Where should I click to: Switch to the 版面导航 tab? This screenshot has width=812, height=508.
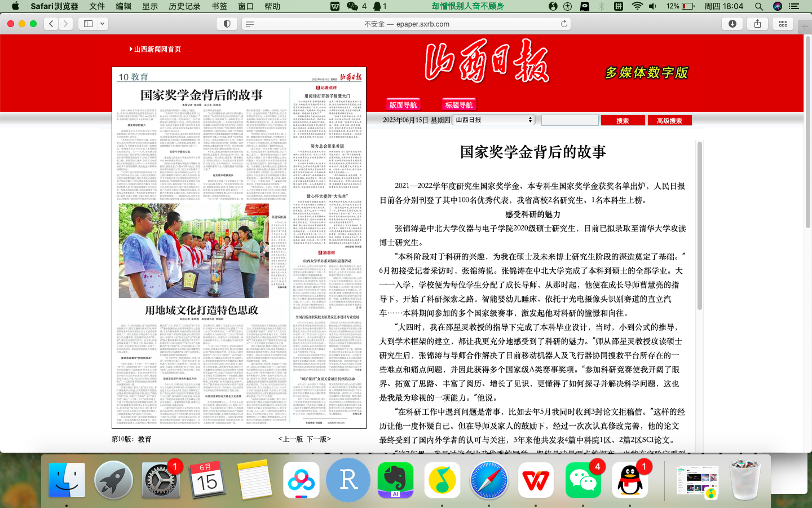point(403,105)
